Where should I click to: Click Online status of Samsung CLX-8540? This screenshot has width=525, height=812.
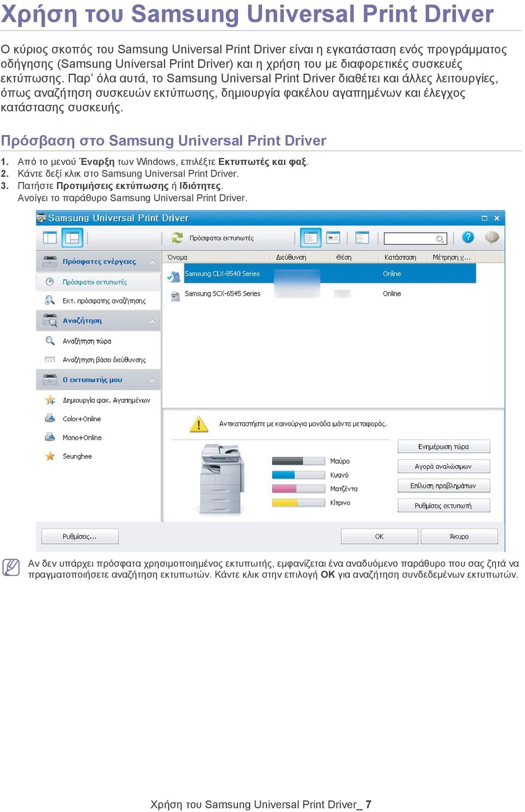coord(392,274)
